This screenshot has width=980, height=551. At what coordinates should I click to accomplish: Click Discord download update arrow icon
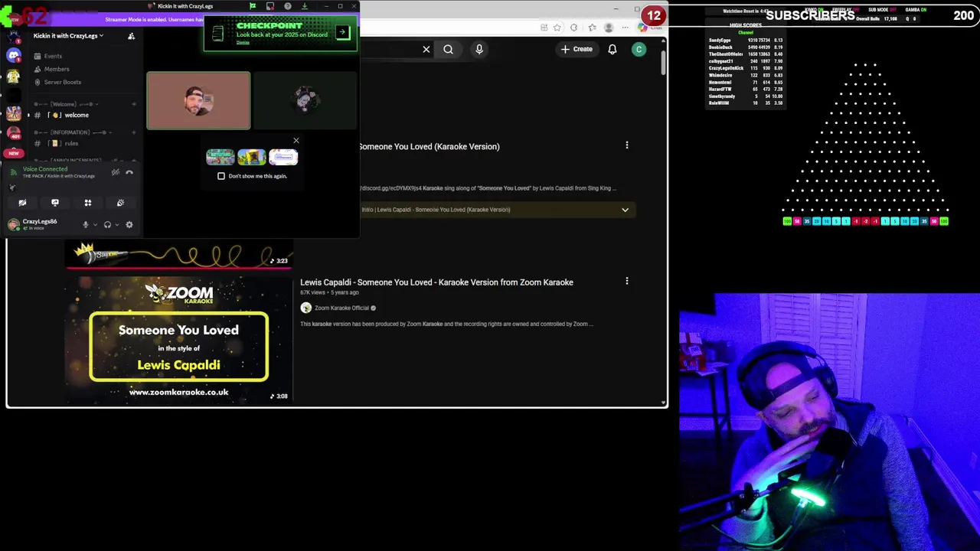point(305,6)
